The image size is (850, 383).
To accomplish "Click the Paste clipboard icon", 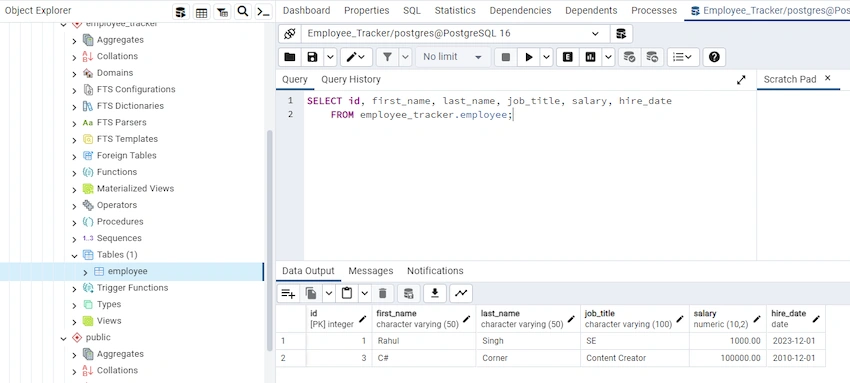I will [x=347, y=294].
